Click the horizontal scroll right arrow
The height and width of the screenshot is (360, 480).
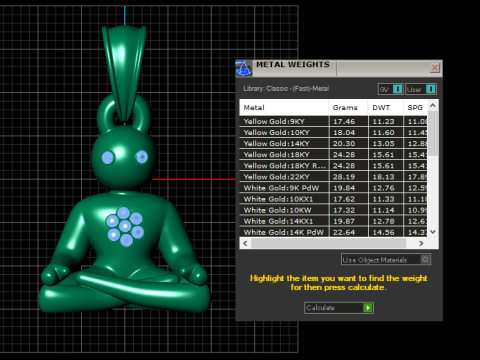click(421, 243)
